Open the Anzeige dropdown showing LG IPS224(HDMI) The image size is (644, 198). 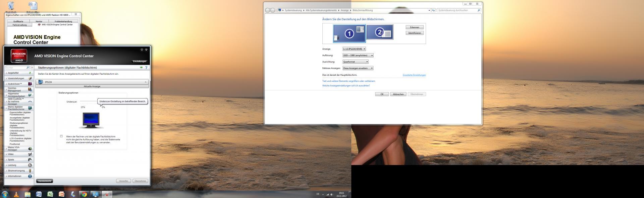coord(354,49)
